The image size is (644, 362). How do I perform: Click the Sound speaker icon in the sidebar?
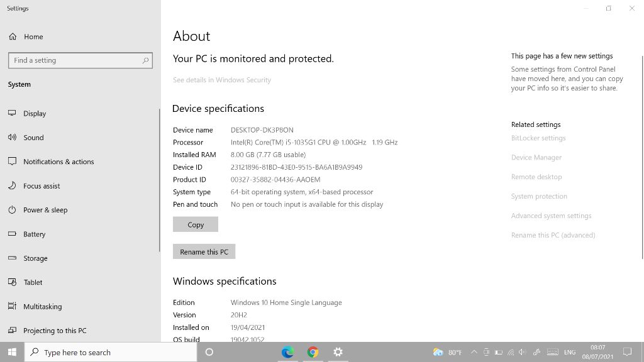[x=13, y=137]
